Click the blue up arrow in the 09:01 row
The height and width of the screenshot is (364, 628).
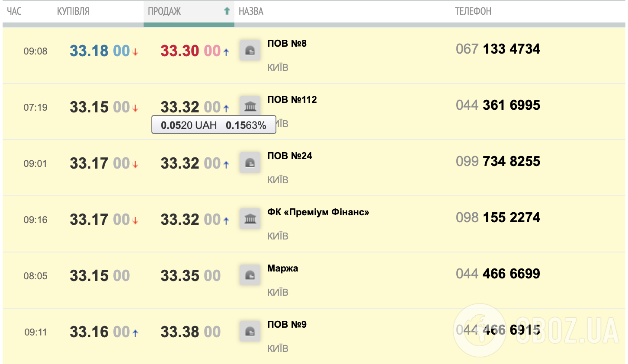(226, 165)
